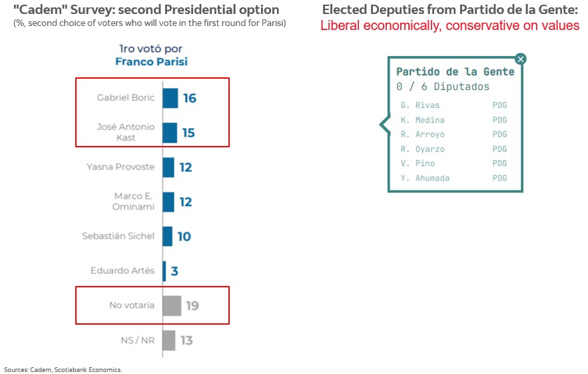The width and height of the screenshot is (588, 374).
Task: Select V. Pino in the popup
Action: click(x=417, y=163)
